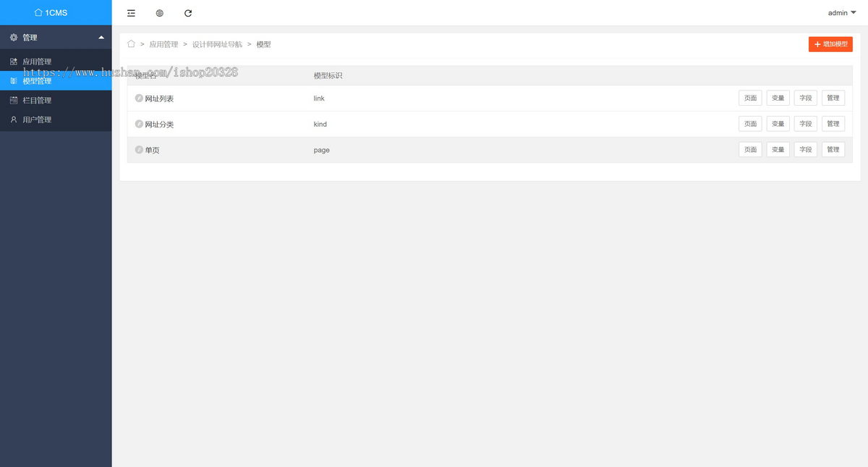
Task: Click the 模型标识 column header
Action: click(x=328, y=75)
